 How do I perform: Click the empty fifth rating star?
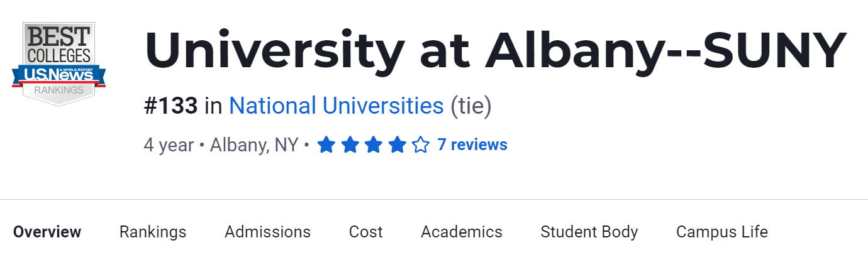point(420,146)
